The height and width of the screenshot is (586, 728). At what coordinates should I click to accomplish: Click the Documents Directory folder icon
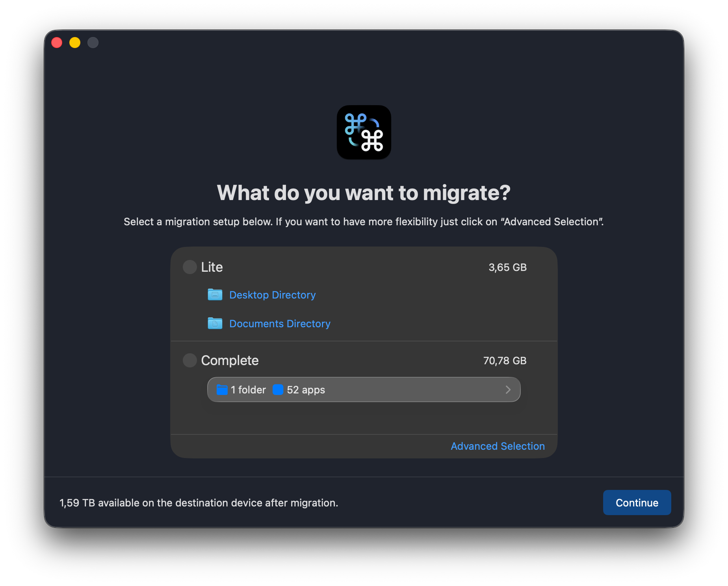coord(215,323)
